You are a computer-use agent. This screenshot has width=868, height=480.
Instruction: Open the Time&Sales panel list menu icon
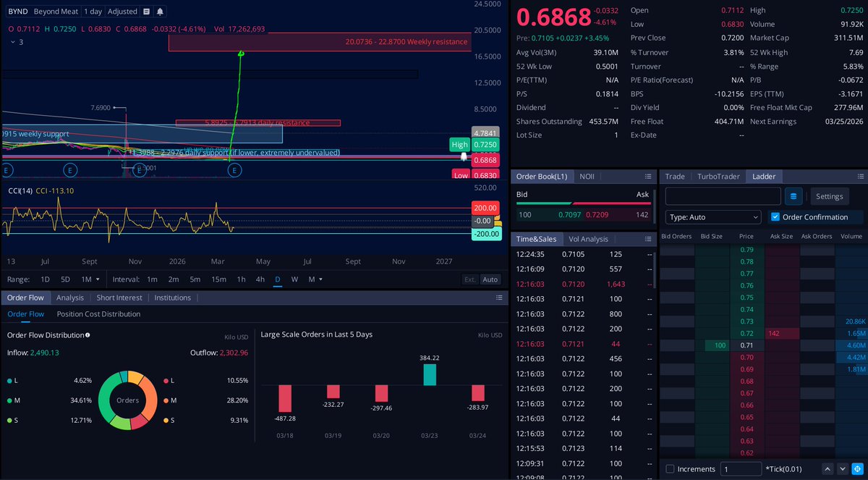[648, 239]
